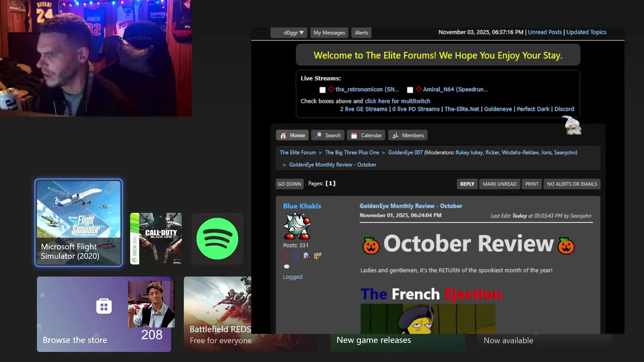Screen dimensions: 644x362
Task: Click the people icon on Members
Action: tap(395, 135)
